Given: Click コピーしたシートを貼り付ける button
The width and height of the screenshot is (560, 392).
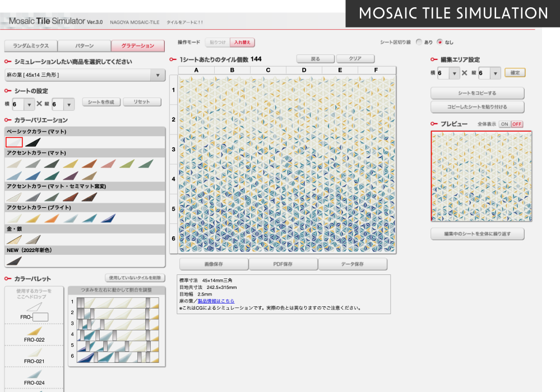Looking at the screenshot, I should coord(477,107).
